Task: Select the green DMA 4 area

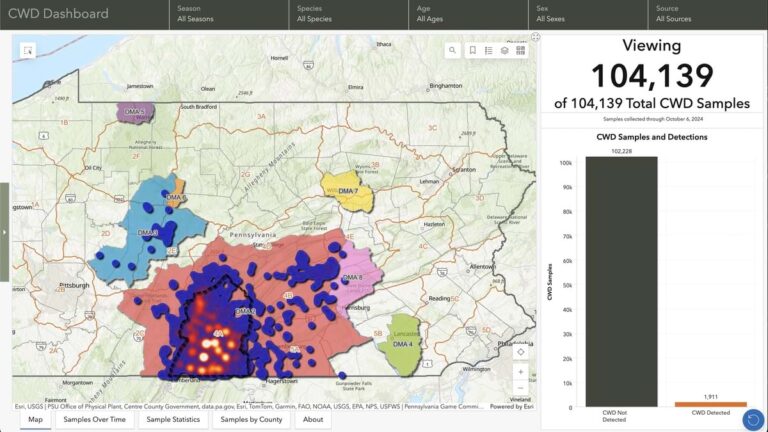Action: (x=400, y=345)
